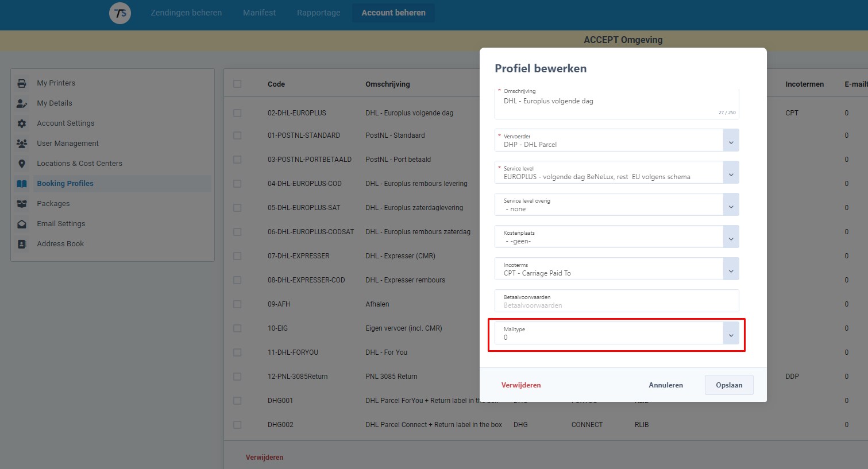The height and width of the screenshot is (469, 868).
Task: Click the people icon for User Management
Action: pos(22,144)
